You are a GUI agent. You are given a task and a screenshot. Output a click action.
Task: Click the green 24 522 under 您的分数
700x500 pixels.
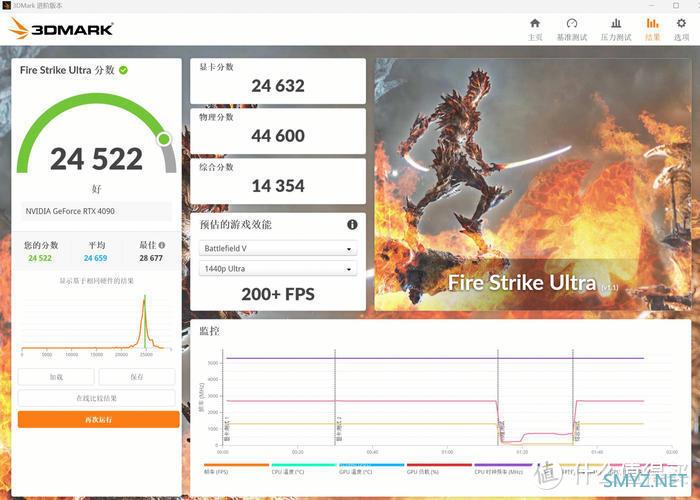click(40, 258)
